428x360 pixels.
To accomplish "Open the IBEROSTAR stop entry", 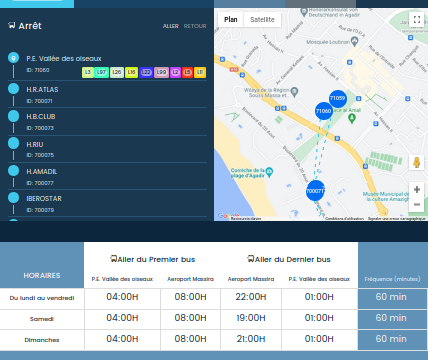I will coord(107,203).
